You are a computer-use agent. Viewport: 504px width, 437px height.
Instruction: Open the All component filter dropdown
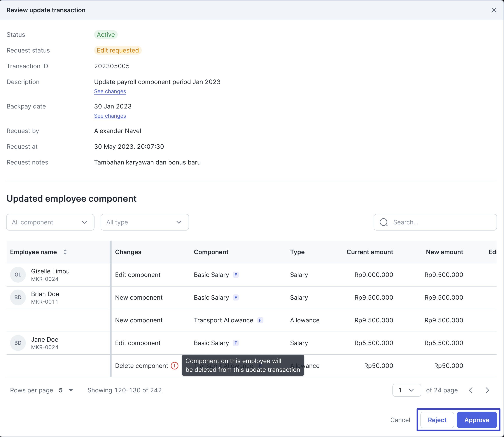click(50, 222)
